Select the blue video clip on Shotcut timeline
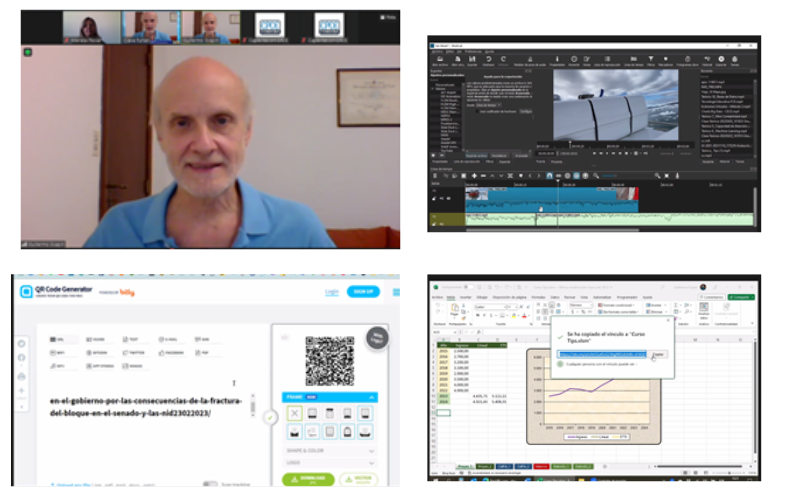 pyautogui.click(x=551, y=200)
